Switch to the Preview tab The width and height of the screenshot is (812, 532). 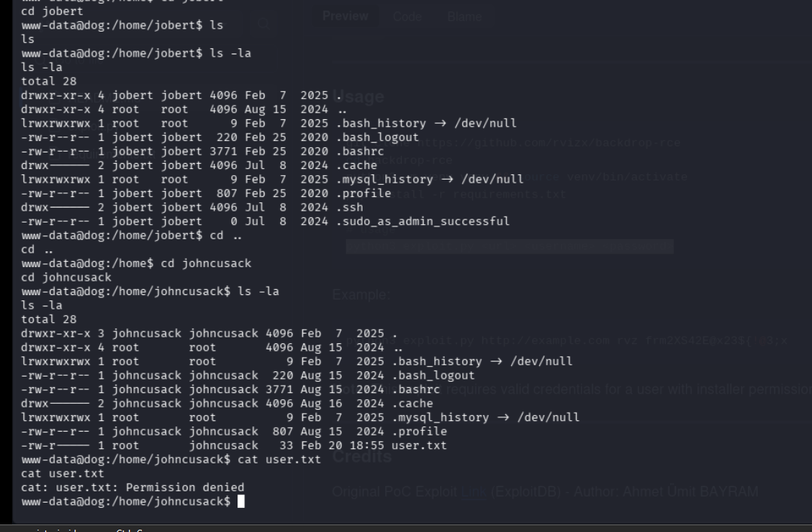click(x=345, y=16)
